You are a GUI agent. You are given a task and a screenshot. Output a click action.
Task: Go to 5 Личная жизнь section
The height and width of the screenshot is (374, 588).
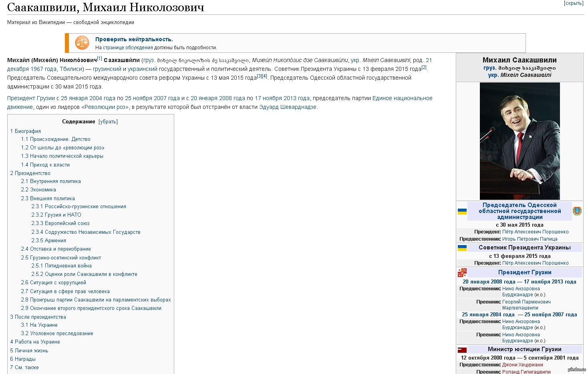pos(29,351)
